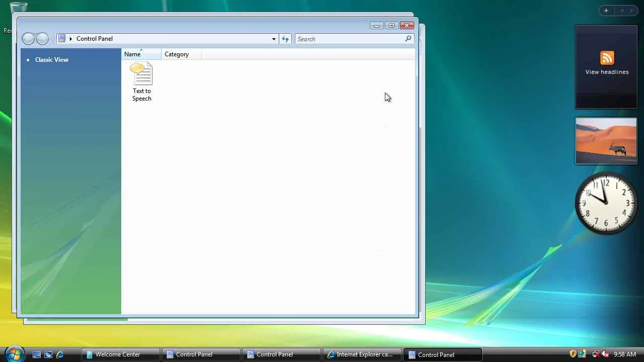Open the View headlines feed gadget
This screenshot has width=644, height=362.
tap(606, 67)
